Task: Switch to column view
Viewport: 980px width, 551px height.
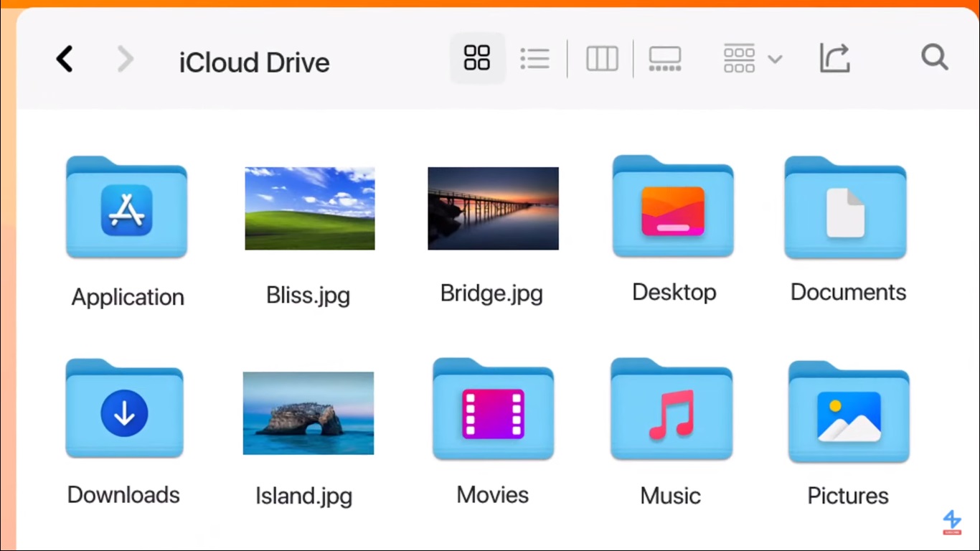Action: point(602,59)
